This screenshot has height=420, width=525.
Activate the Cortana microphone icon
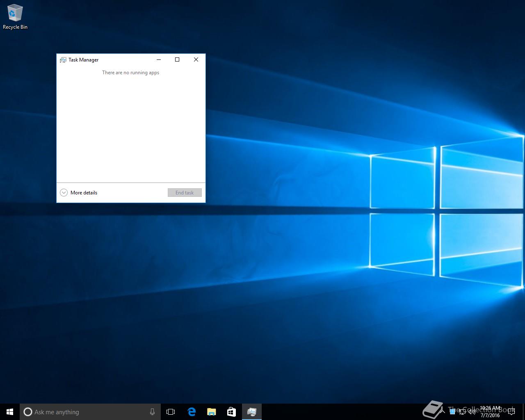tap(152, 412)
